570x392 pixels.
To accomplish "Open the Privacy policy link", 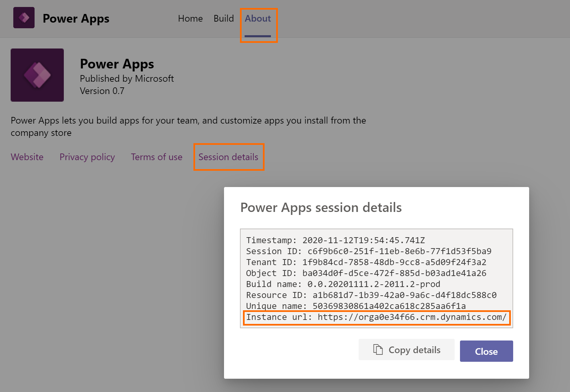I will pos(87,157).
